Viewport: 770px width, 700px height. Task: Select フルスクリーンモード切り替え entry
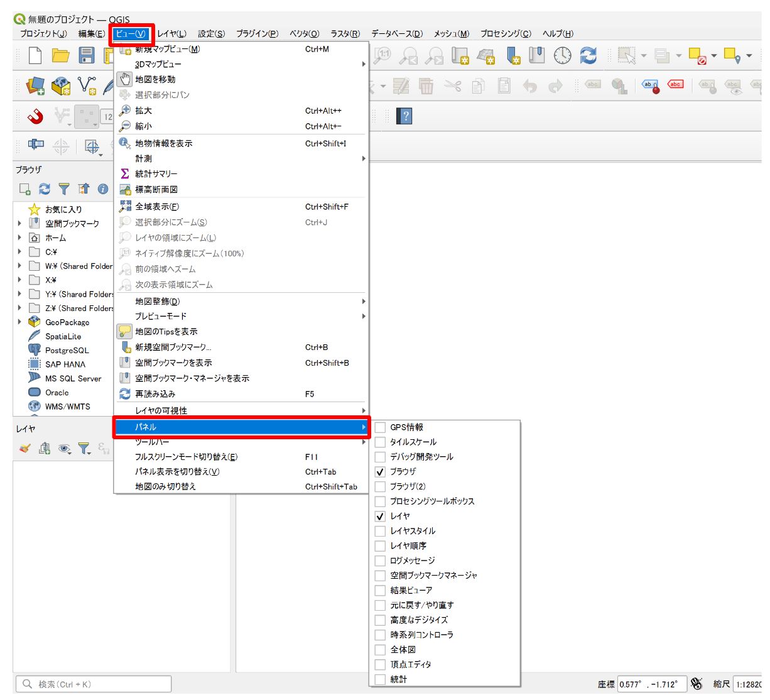click(x=241, y=457)
